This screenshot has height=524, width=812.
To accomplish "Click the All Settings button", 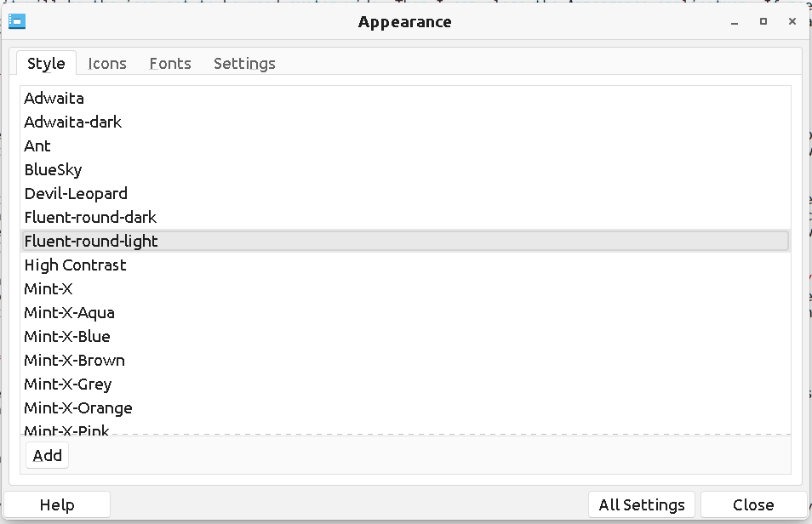I will click(642, 504).
